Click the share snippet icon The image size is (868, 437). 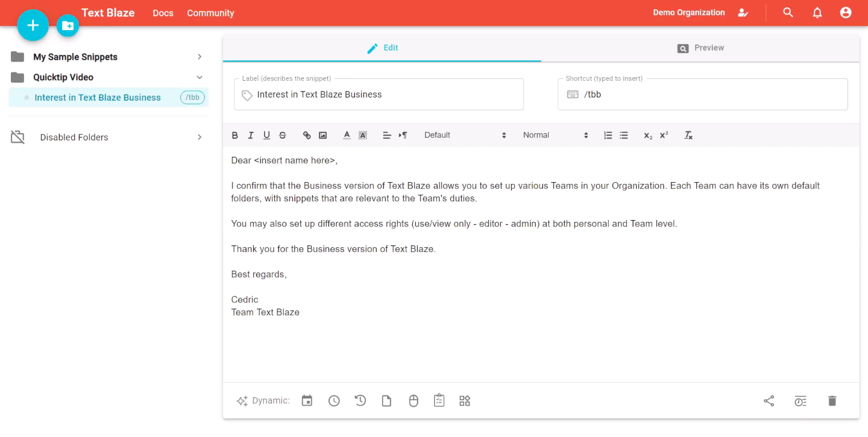tap(769, 401)
